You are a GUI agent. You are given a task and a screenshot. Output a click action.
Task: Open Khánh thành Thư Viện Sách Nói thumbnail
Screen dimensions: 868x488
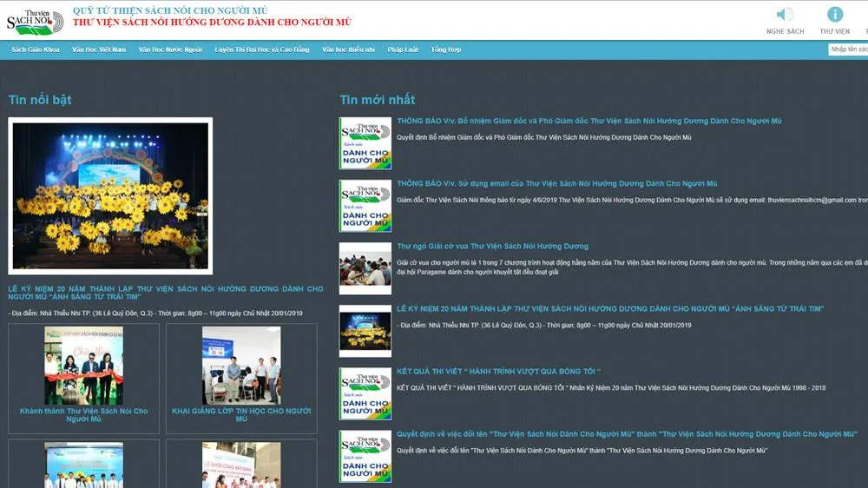83,365
